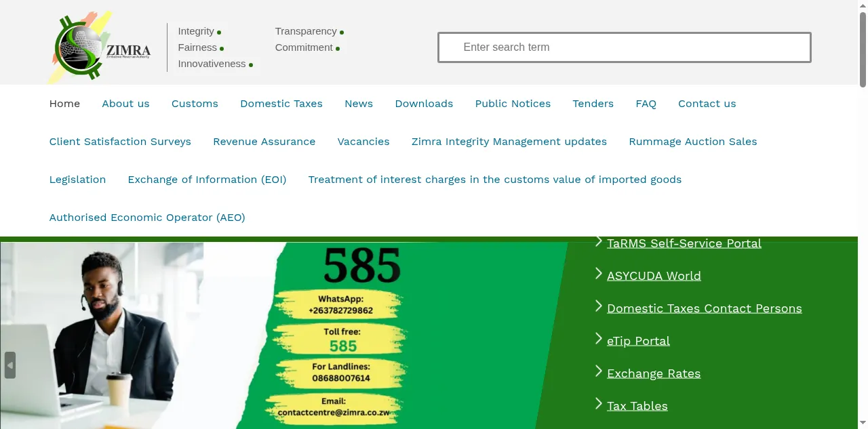Screen dimensions: 868x429
Task: Open Authorised Economic Operator (AEO)
Action: click(x=147, y=218)
